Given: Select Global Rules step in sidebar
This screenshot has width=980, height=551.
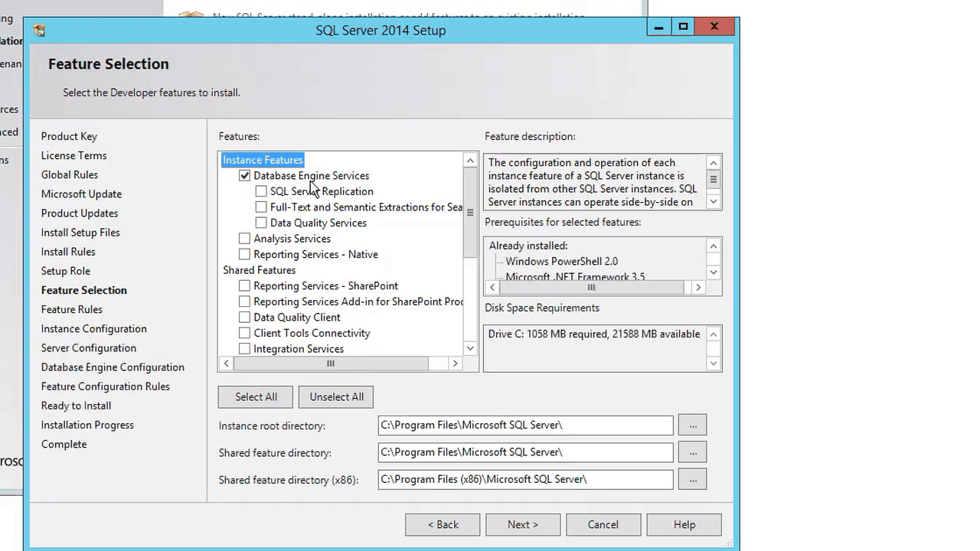Looking at the screenshot, I should [x=70, y=174].
